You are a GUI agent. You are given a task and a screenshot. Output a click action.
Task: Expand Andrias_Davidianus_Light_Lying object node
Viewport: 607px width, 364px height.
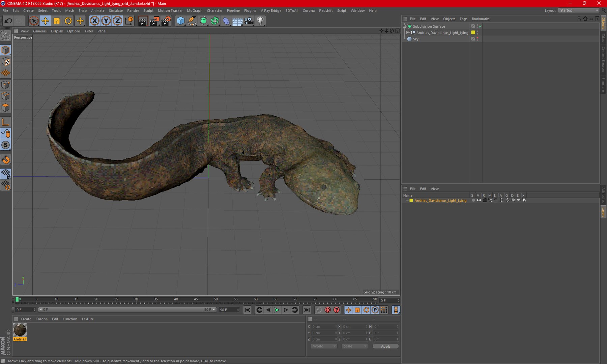point(408,33)
